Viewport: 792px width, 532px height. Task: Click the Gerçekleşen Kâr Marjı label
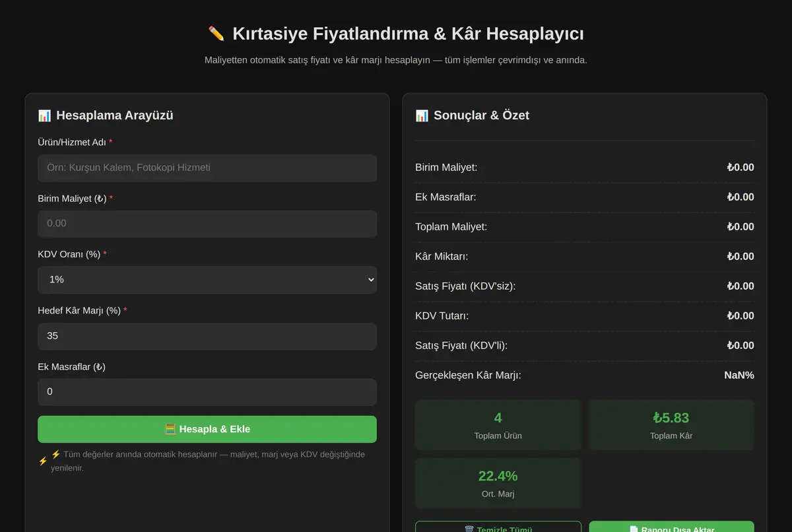468,376
